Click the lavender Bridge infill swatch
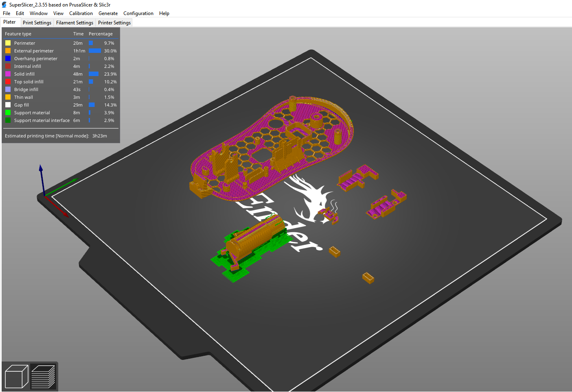The width and height of the screenshot is (572, 392). click(x=8, y=89)
